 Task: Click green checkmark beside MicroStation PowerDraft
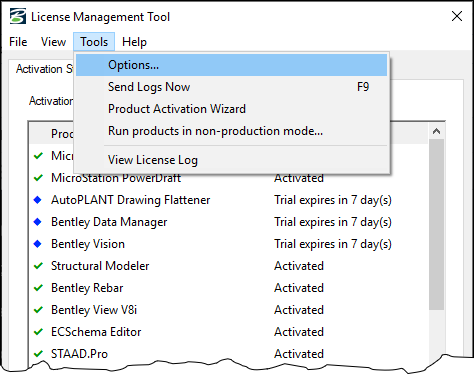pos(38,178)
